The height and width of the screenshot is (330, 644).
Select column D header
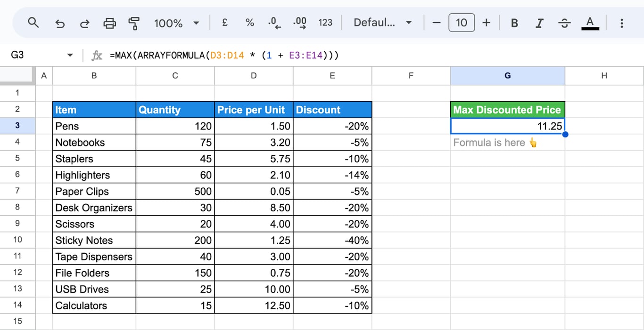(x=254, y=75)
